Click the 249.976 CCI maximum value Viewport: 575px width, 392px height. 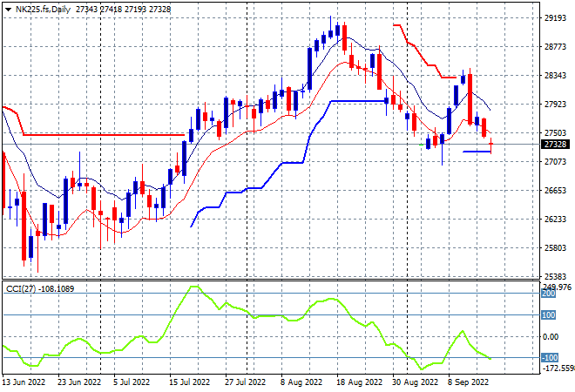tap(557, 287)
